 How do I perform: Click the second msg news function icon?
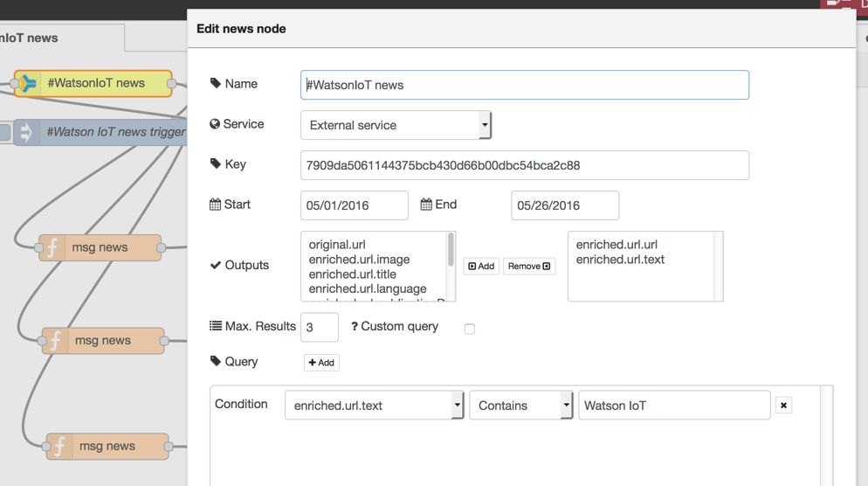(x=55, y=341)
